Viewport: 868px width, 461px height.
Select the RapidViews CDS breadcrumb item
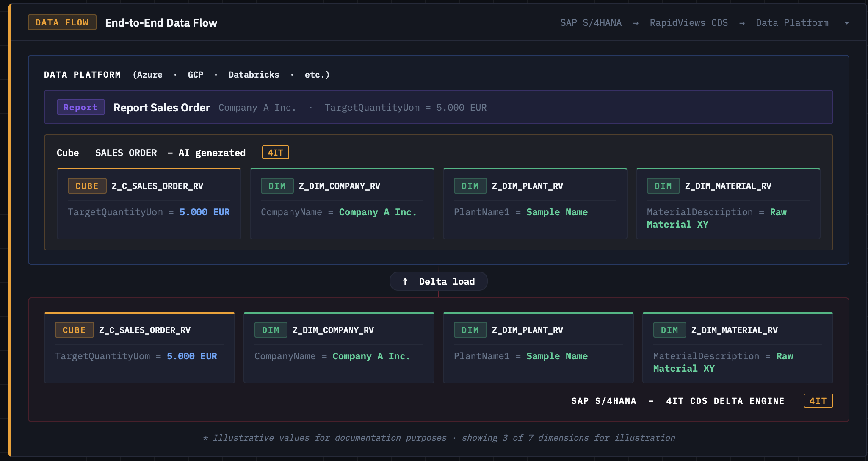click(x=688, y=22)
